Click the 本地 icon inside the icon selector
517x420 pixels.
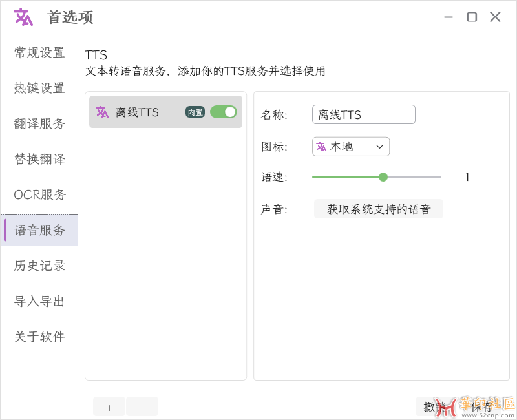322,147
